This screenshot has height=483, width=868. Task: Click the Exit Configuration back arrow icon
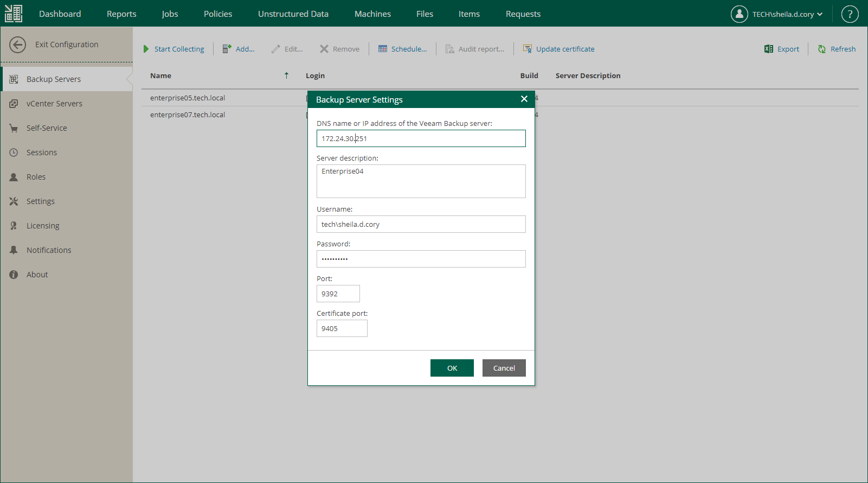click(x=17, y=45)
